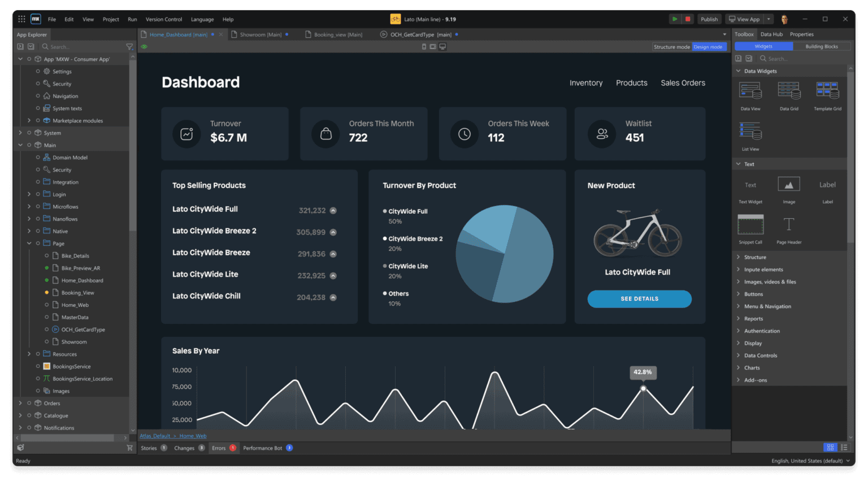Click the Publish button
The height and width of the screenshot is (481, 868).
(x=709, y=19)
